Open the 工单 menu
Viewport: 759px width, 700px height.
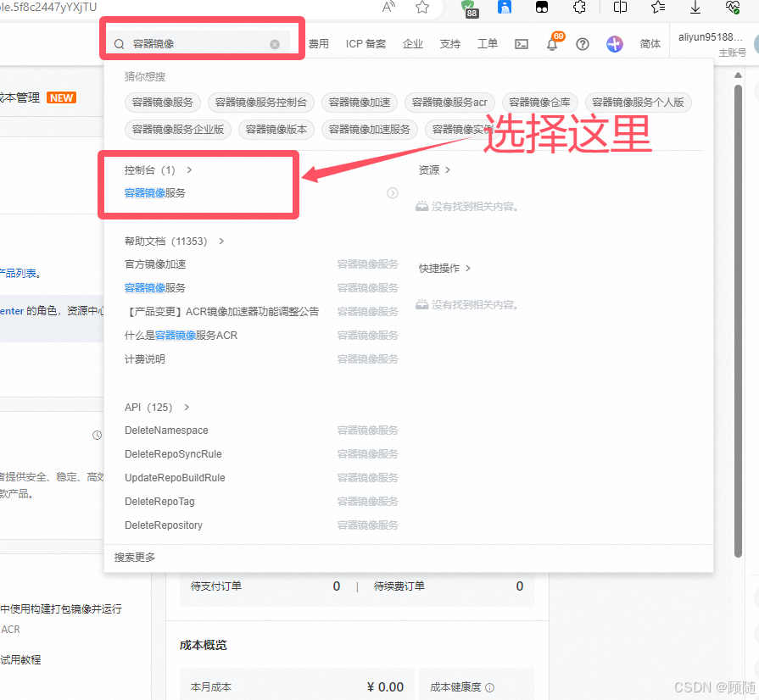(488, 44)
